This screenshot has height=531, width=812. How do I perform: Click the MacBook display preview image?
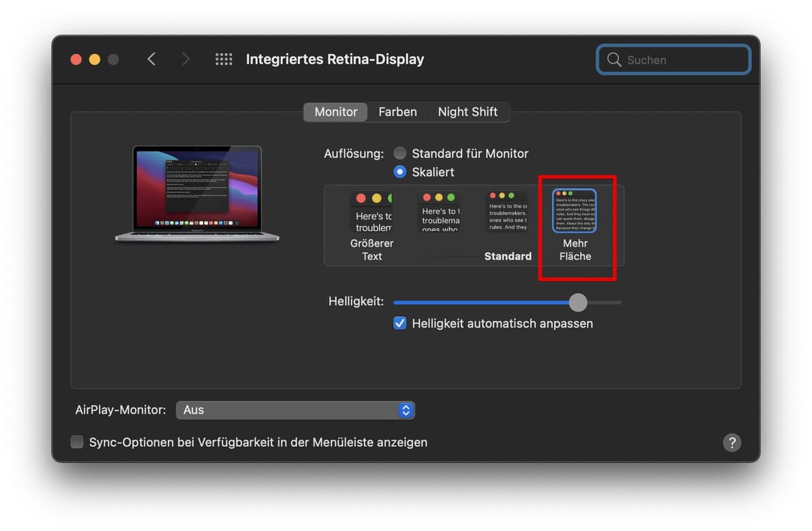point(197,192)
